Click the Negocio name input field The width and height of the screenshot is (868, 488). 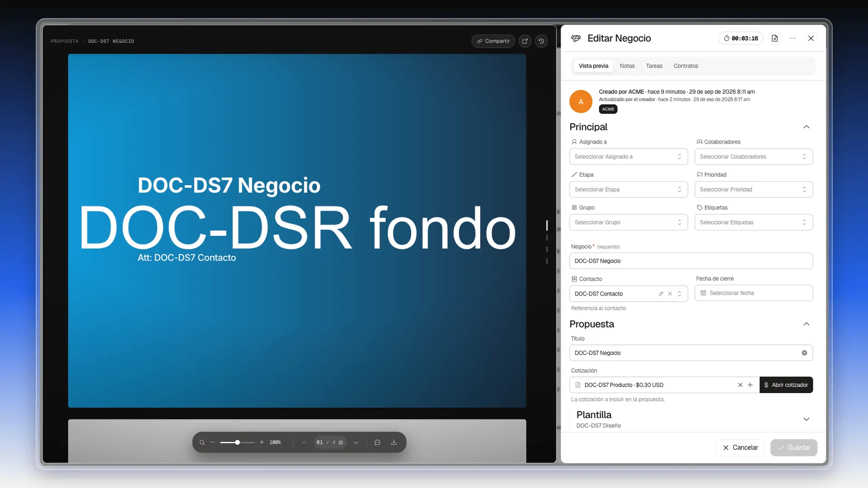click(x=691, y=261)
